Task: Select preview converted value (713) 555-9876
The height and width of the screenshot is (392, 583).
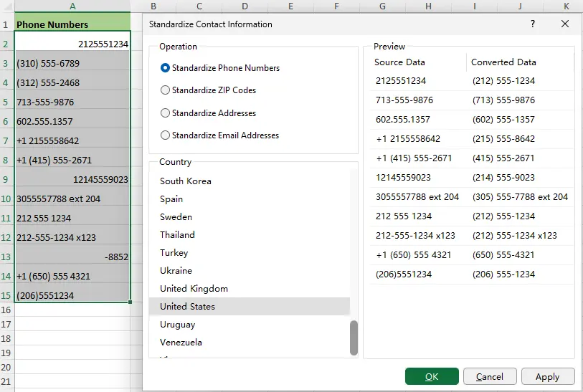Action: pos(503,100)
